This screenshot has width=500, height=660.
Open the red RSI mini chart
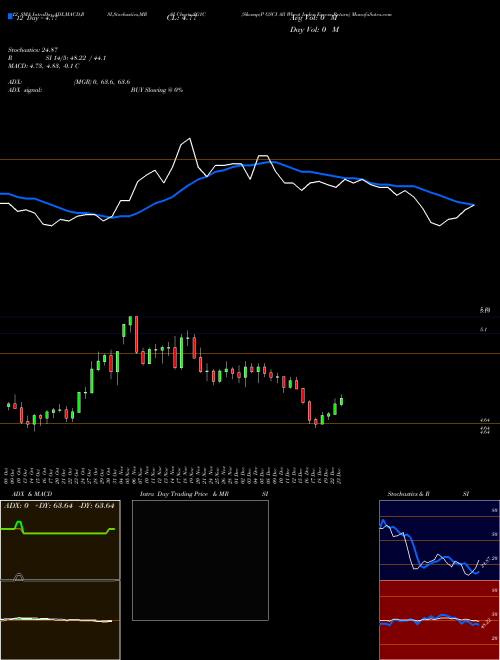439,620
